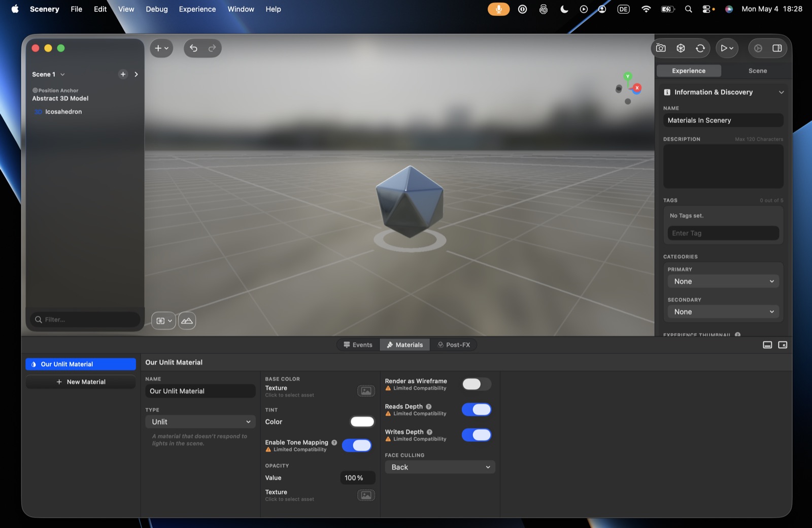This screenshot has width=812, height=528.
Task: Disable Enable Tone Mapping toggle
Action: point(357,445)
